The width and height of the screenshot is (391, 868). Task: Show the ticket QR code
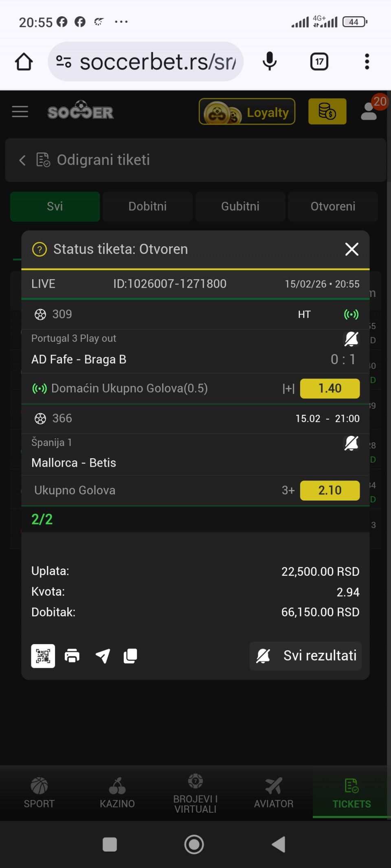point(43,656)
